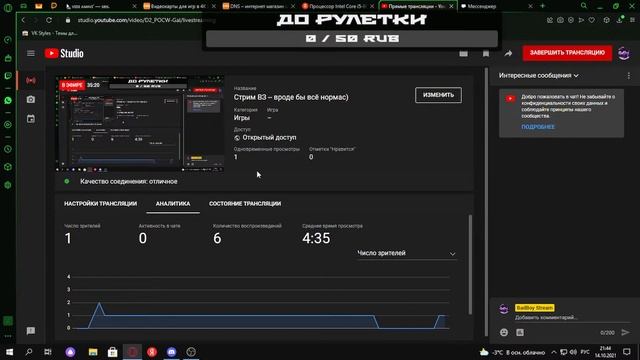Click the analytics panel vertical scrollbar
The image size is (640, 360).
coord(470,265)
